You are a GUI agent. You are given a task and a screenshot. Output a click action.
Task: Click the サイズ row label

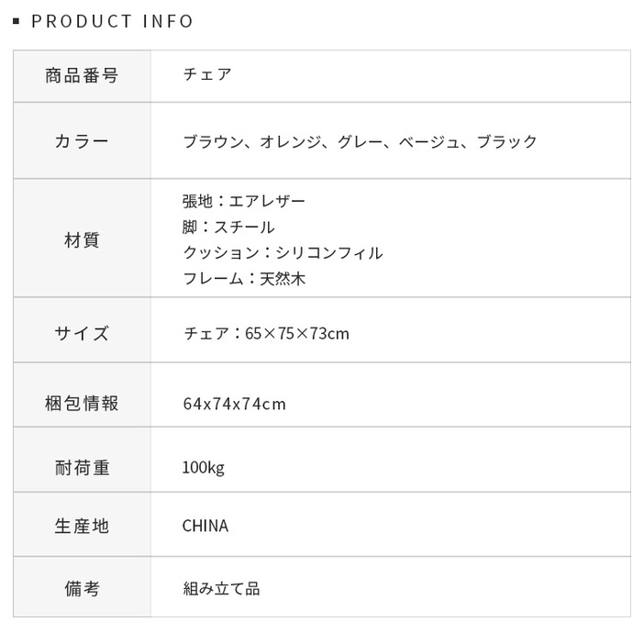(82, 333)
